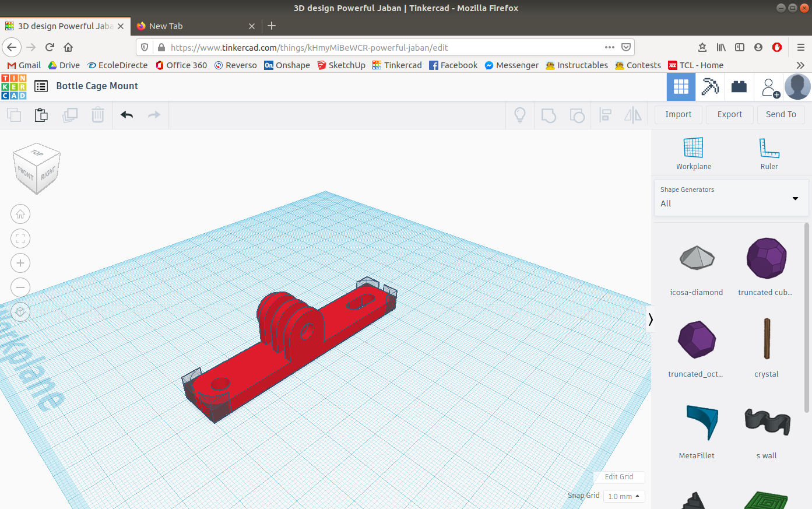
Task: Click the Align tool icon
Action: [605, 115]
